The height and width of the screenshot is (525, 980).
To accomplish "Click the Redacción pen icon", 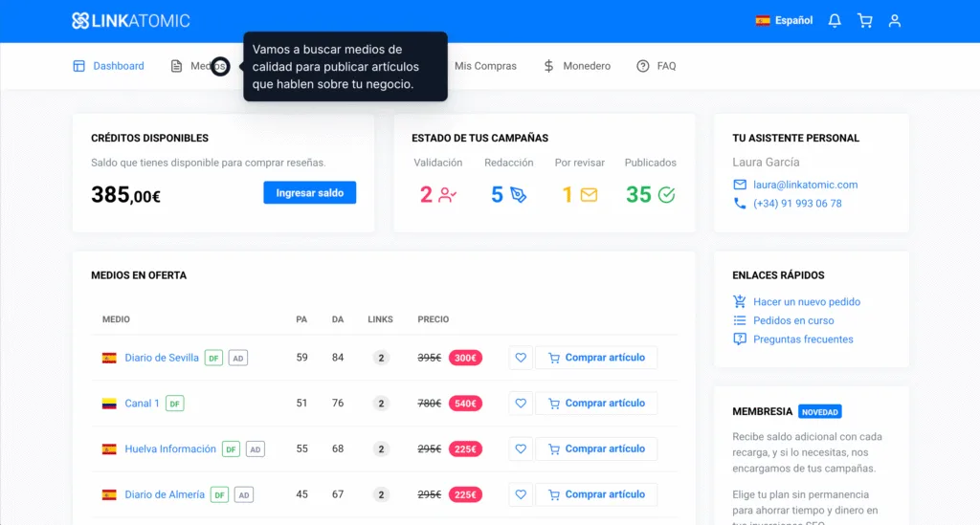I will click(518, 195).
